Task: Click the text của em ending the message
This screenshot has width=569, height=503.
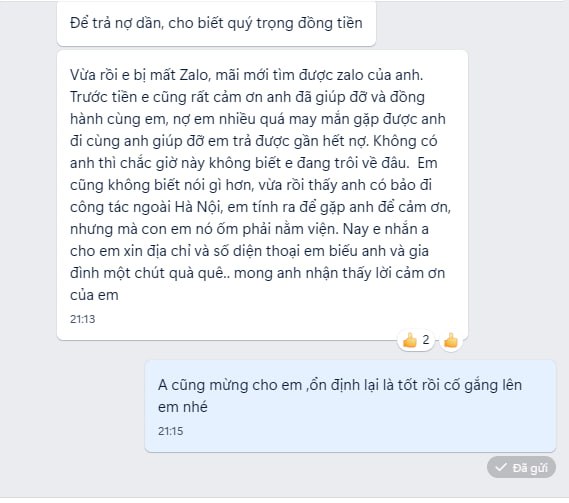Action: pyautogui.click(x=94, y=295)
